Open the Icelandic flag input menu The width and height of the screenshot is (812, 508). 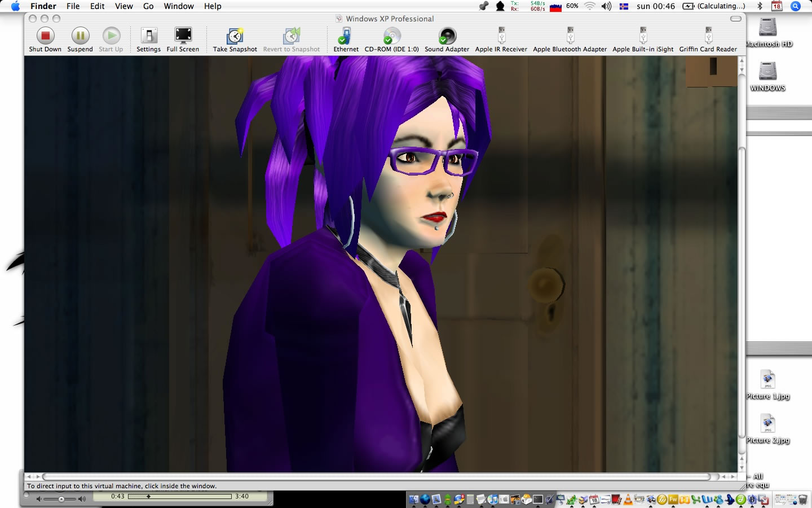624,6
